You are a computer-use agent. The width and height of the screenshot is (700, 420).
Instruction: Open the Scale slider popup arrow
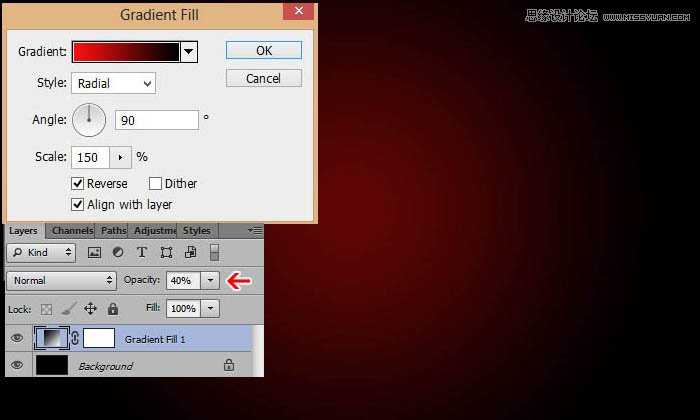point(120,158)
